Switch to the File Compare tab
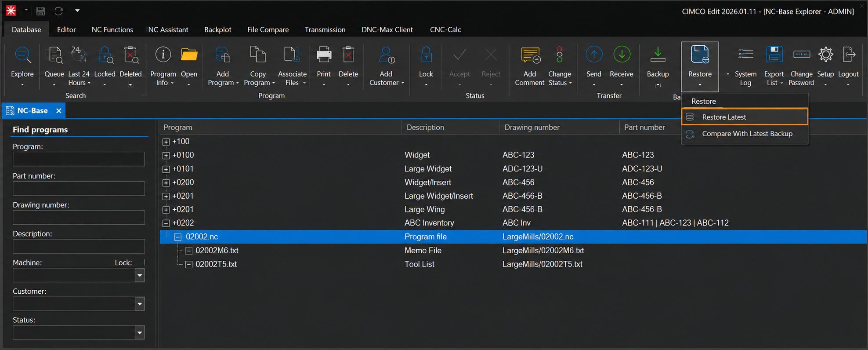868x350 pixels. tap(268, 29)
